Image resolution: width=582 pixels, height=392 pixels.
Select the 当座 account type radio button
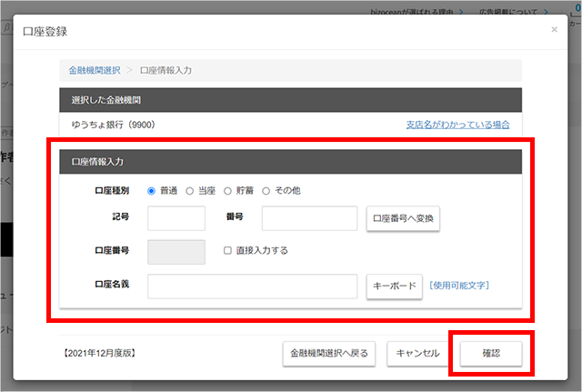tap(190, 191)
